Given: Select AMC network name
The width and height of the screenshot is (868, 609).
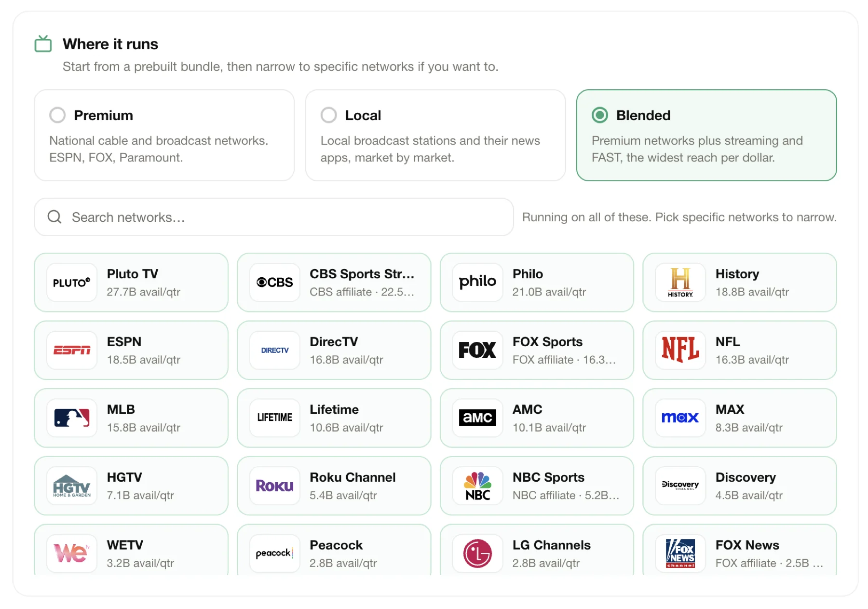Looking at the screenshot, I should (528, 409).
